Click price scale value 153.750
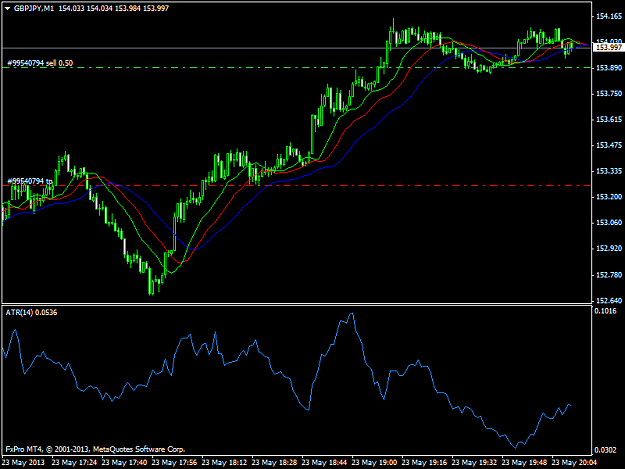The width and height of the screenshot is (625, 469). point(609,94)
